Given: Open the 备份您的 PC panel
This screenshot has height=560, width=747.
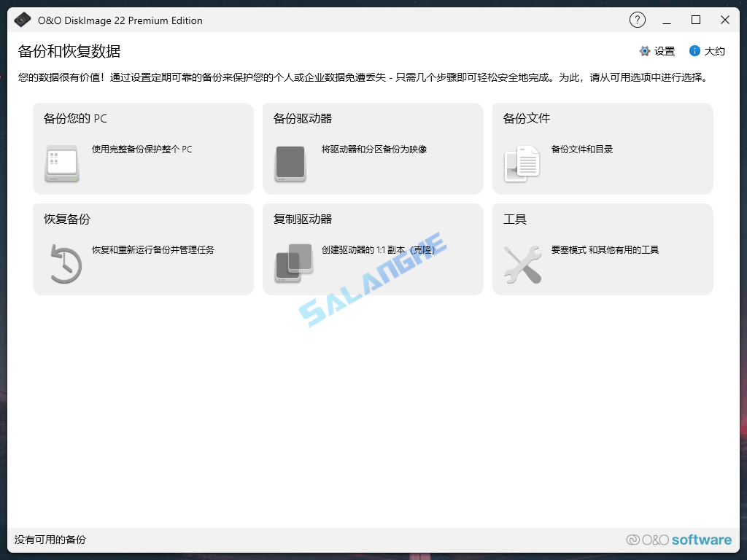Looking at the screenshot, I should pos(143,148).
